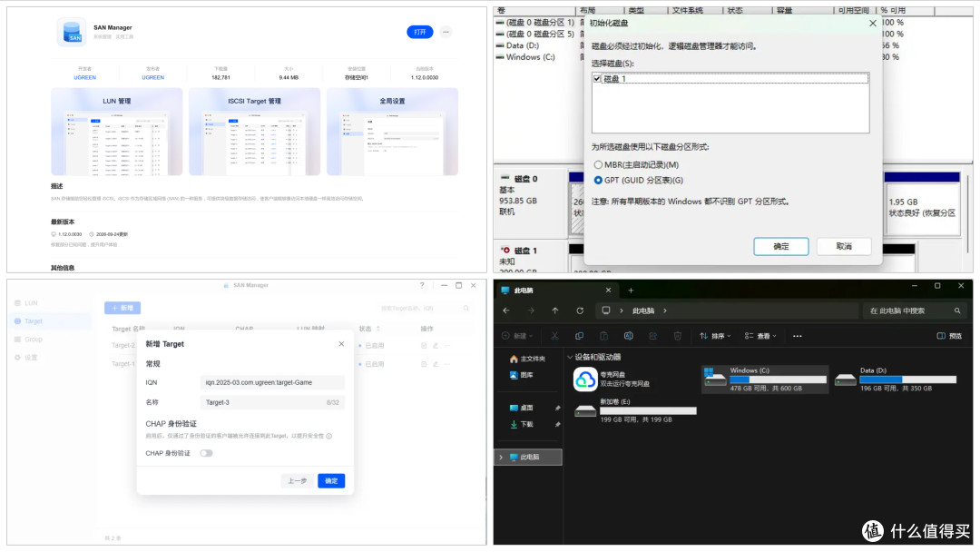Select the 新加卷 (E:) drive
This screenshot has width=980, height=552.
tap(635, 411)
